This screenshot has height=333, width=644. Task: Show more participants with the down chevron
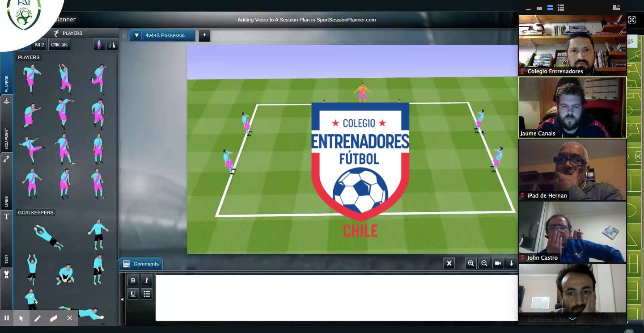(572, 319)
